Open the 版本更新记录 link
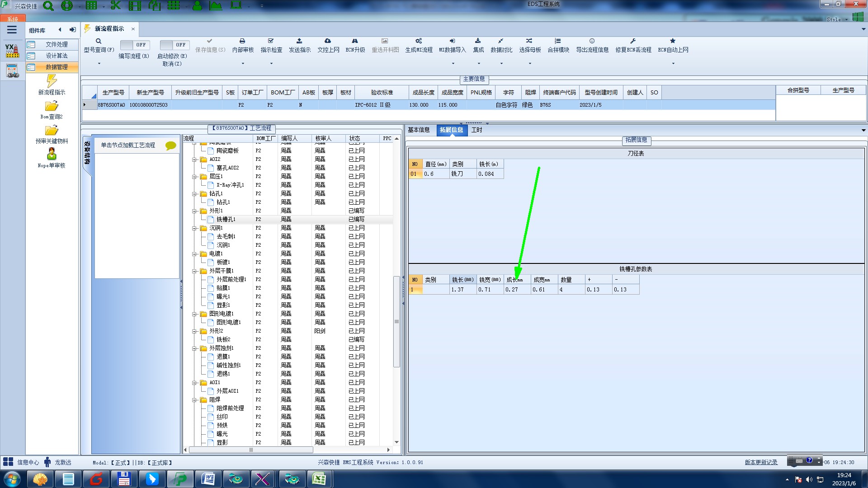Image resolution: width=868 pixels, height=488 pixels. 761,462
